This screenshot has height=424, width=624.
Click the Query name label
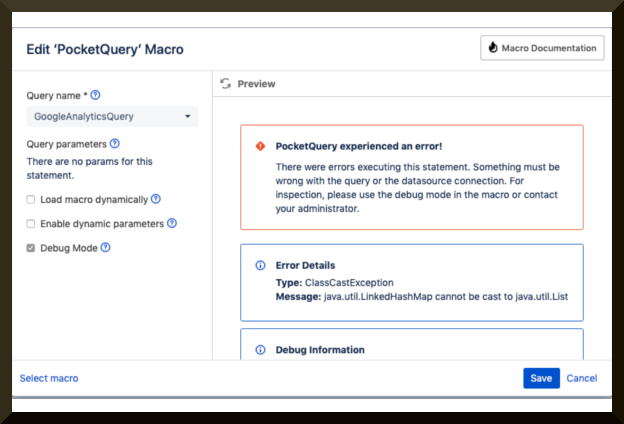[57, 96]
